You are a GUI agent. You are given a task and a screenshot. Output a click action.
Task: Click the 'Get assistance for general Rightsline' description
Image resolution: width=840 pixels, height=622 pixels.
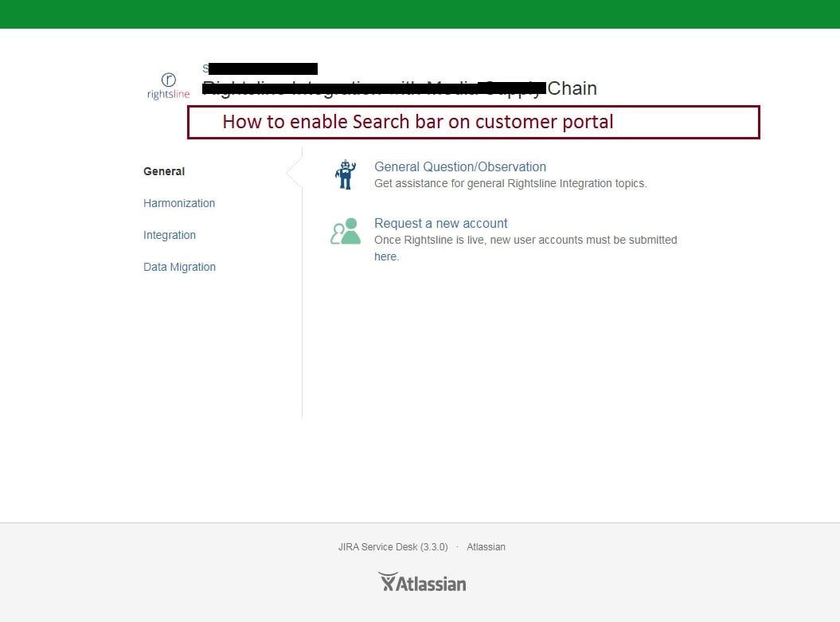pos(510,183)
